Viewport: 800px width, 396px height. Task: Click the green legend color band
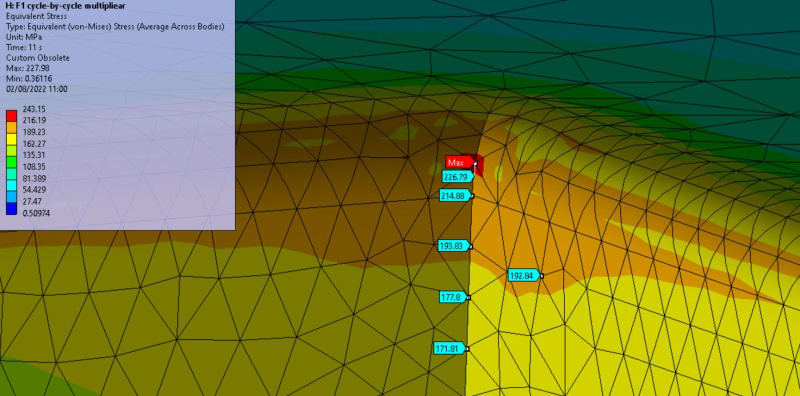[x=11, y=161]
